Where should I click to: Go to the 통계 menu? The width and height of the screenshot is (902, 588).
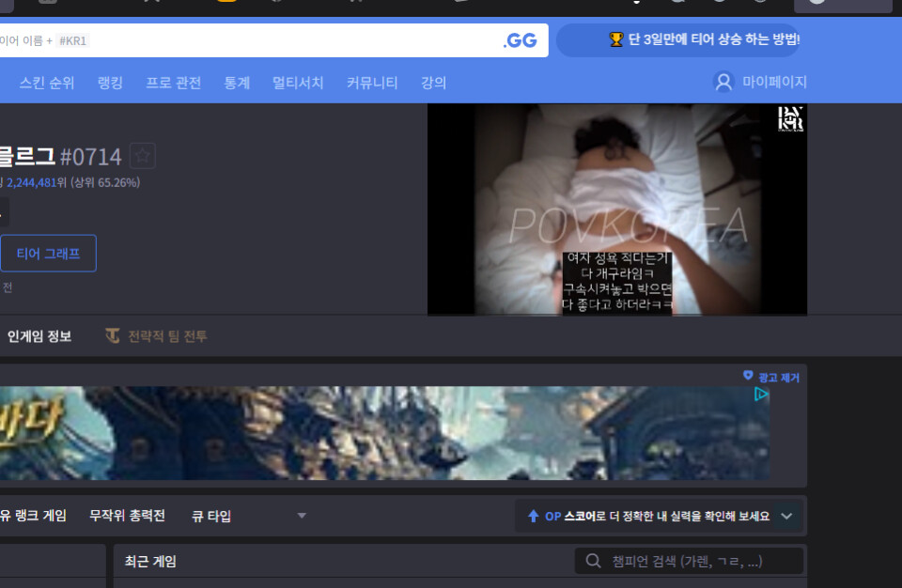(x=237, y=83)
